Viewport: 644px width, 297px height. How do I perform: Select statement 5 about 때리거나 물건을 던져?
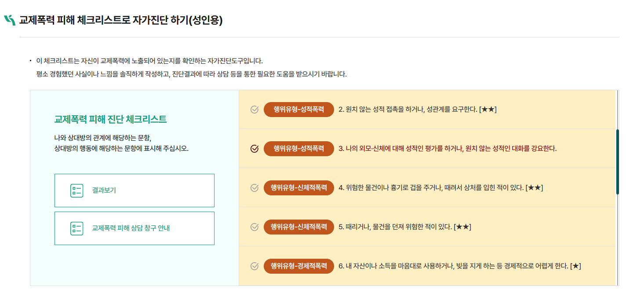pos(405,227)
